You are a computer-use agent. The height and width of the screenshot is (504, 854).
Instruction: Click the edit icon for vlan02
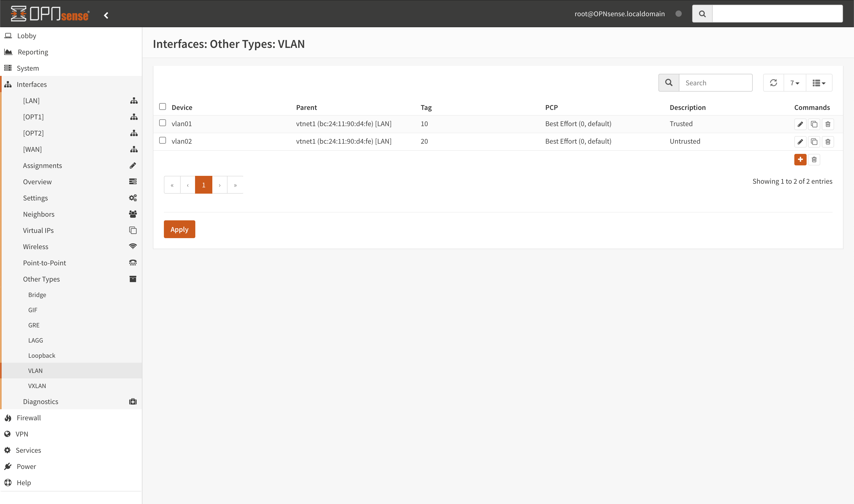pyautogui.click(x=801, y=141)
